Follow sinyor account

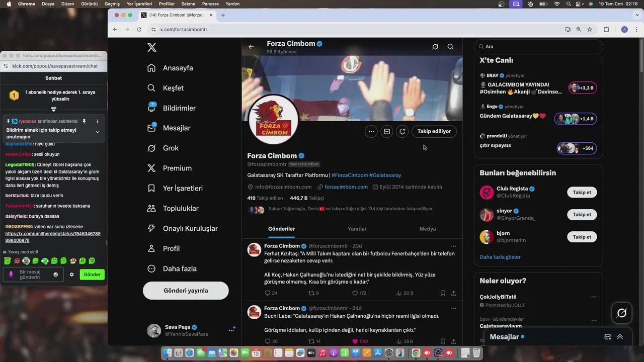(582, 215)
